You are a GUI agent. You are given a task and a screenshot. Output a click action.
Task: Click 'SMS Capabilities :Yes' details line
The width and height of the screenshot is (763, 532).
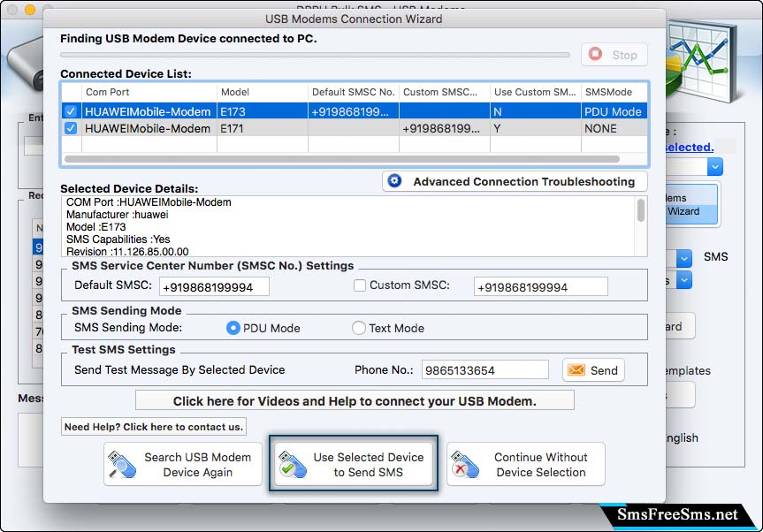[118, 239]
